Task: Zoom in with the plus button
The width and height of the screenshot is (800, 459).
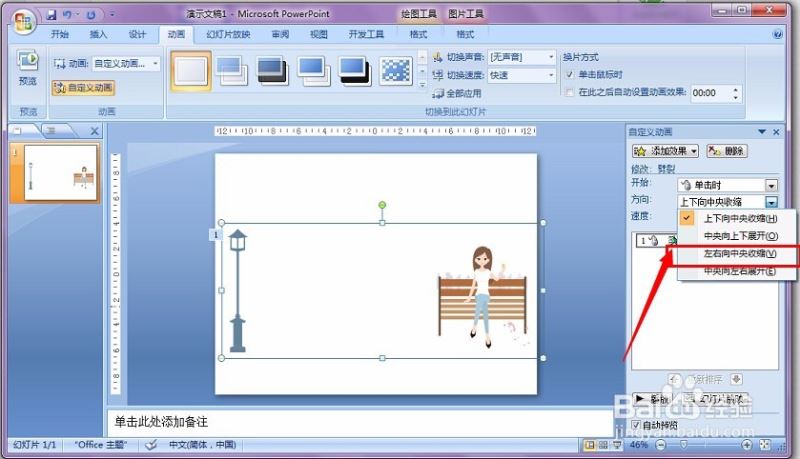Action: (746, 445)
